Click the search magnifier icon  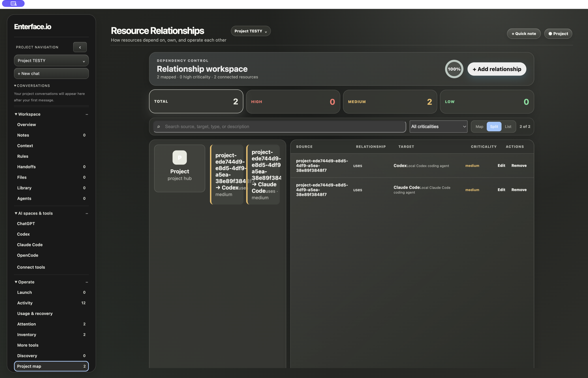coord(158,127)
